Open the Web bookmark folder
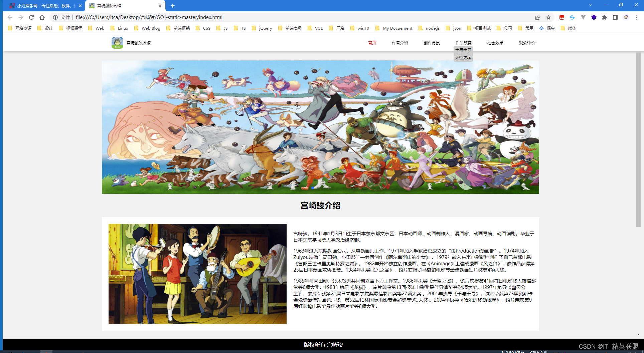Image resolution: width=644 pixels, height=353 pixels. (96, 28)
